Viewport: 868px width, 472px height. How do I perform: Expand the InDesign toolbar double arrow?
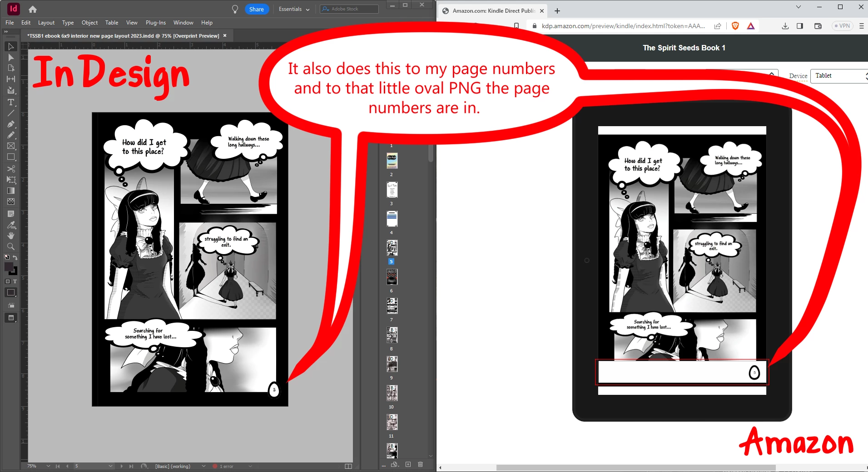(6, 32)
